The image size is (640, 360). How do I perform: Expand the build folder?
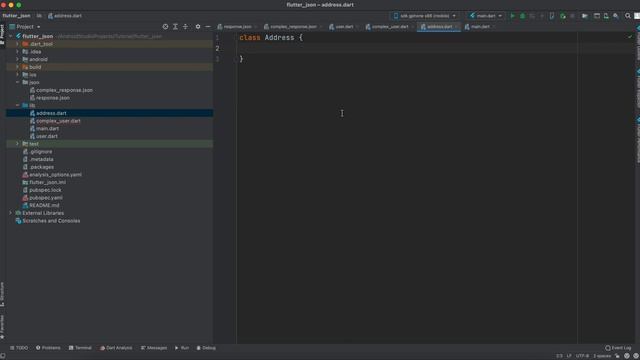[x=18, y=67]
